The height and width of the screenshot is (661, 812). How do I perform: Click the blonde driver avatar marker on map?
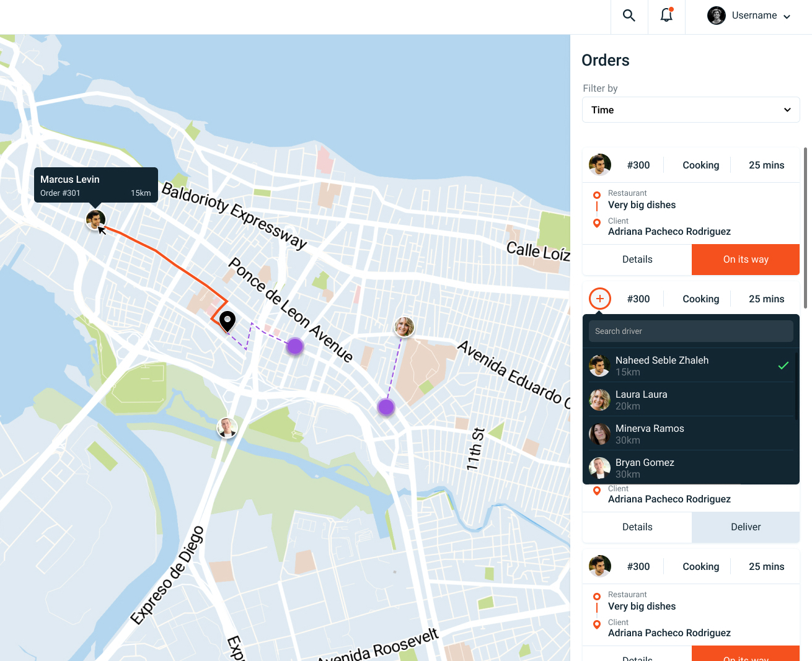point(404,326)
